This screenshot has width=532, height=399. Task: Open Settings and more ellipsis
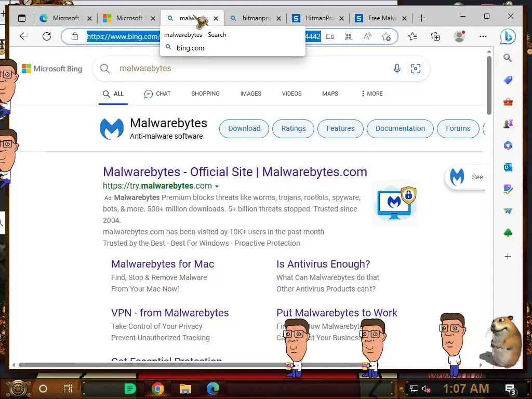[483, 36]
